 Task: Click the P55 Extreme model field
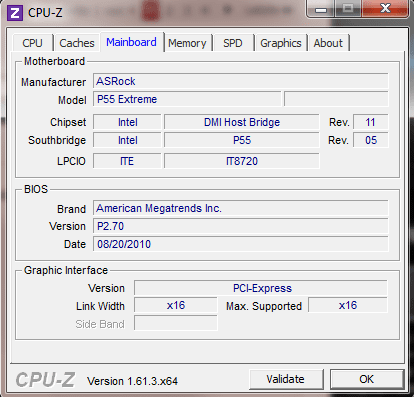point(187,99)
